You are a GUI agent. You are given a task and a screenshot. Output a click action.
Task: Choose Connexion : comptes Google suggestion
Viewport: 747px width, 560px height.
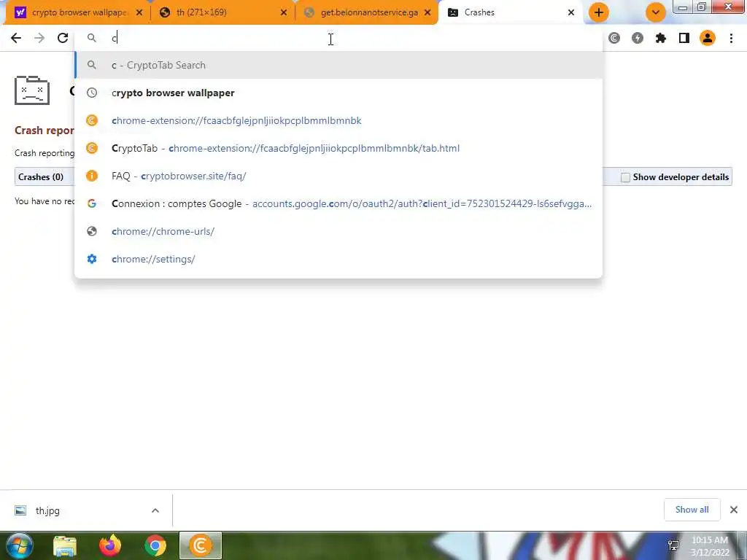(x=338, y=203)
